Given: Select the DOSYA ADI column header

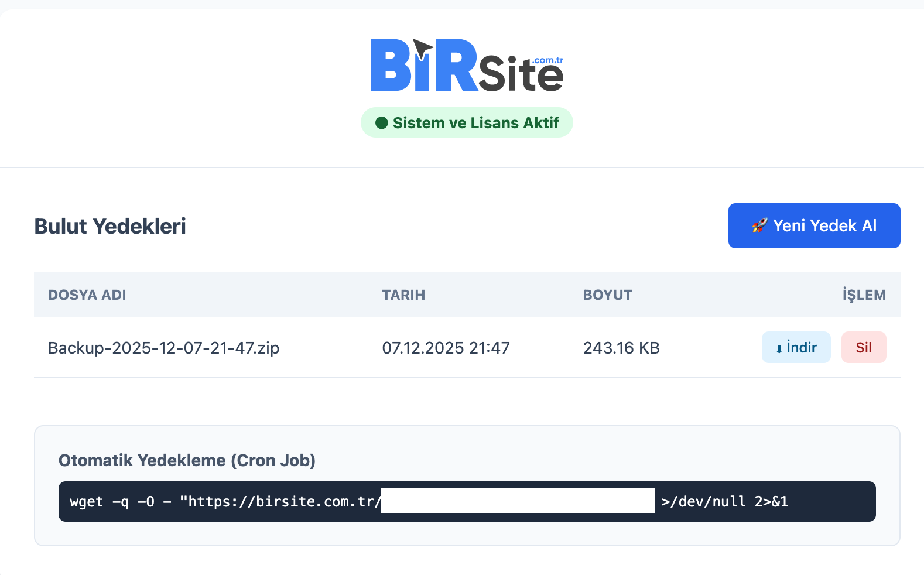Looking at the screenshot, I should (87, 295).
